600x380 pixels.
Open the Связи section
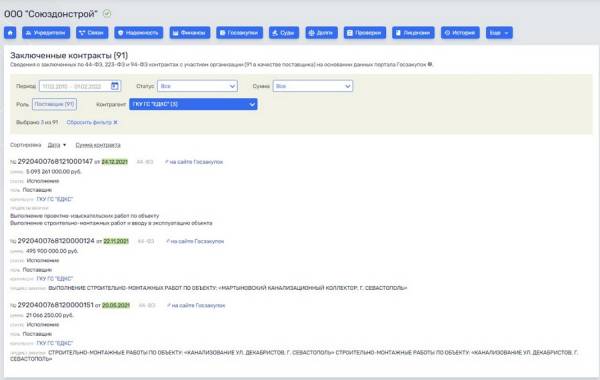[92, 33]
